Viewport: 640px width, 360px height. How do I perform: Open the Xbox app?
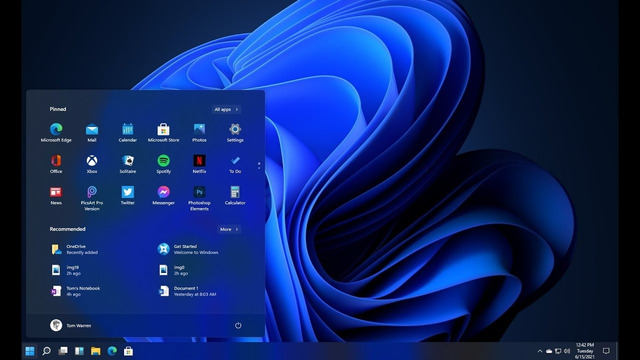pyautogui.click(x=92, y=164)
